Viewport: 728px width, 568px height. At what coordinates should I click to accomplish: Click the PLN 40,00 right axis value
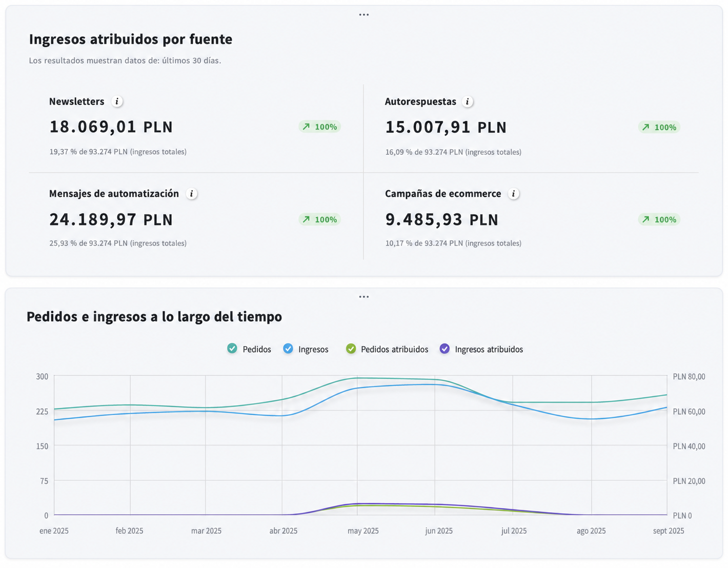(689, 446)
